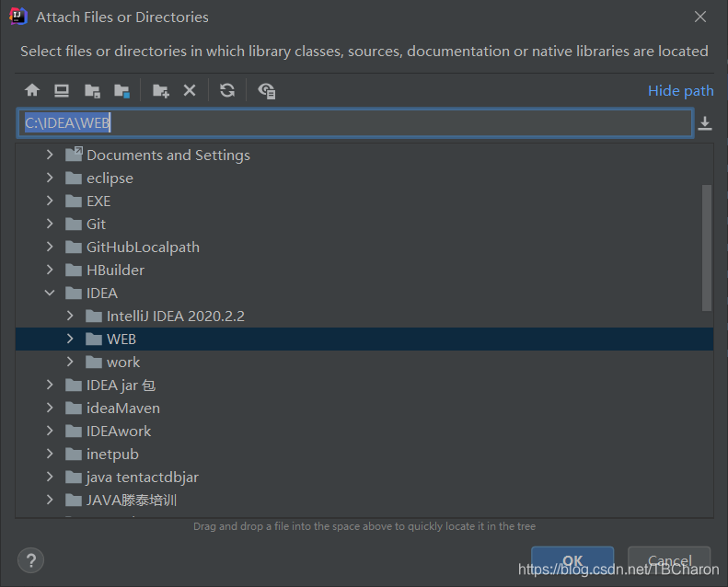728x587 pixels.
Task: Expand the java tentactdbjar folder chevron
Action: pyautogui.click(x=50, y=477)
